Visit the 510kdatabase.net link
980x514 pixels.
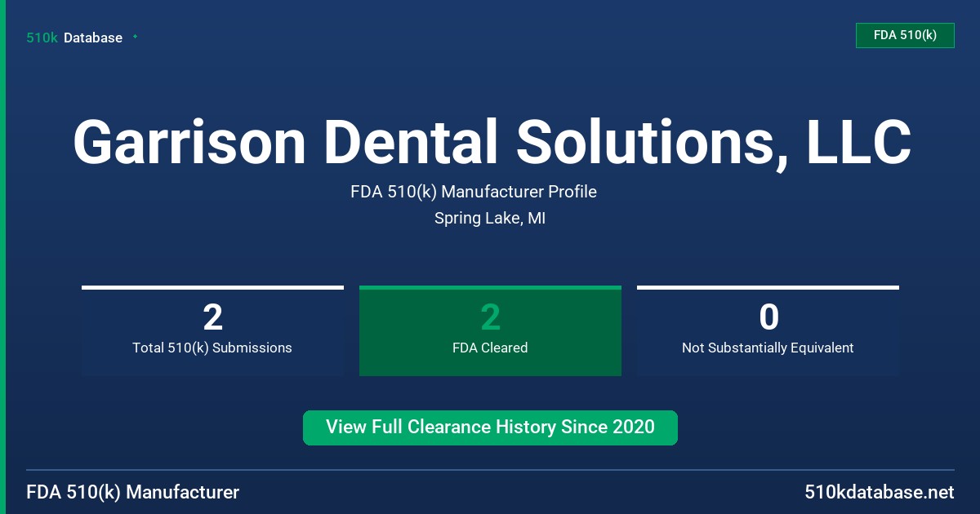880,493
